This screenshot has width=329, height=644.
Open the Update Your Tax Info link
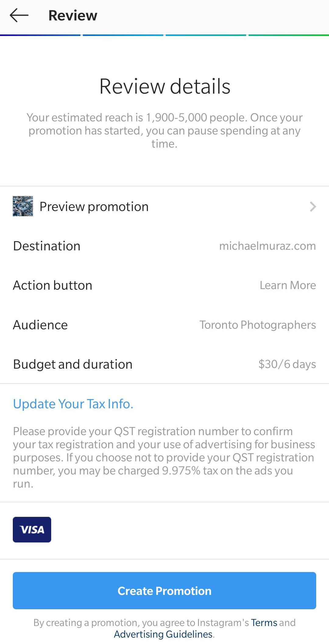pos(73,404)
